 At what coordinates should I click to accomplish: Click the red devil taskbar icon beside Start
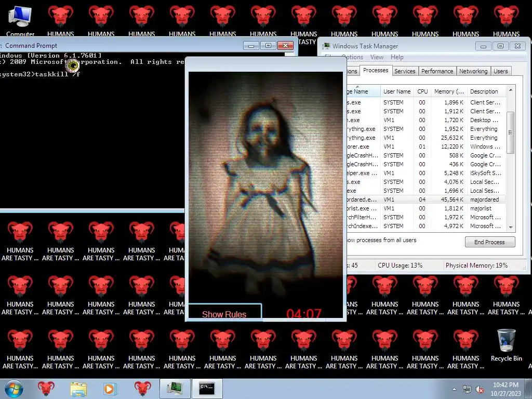46,389
